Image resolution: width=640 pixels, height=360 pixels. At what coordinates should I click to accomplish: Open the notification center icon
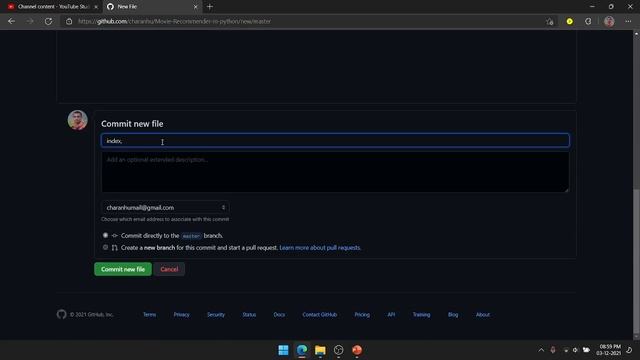click(629, 350)
